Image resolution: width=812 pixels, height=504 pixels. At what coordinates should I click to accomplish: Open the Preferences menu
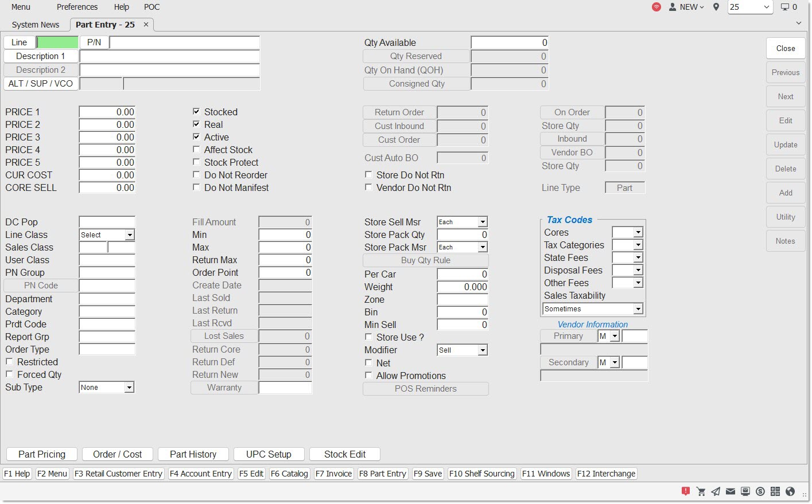click(77, 7)
